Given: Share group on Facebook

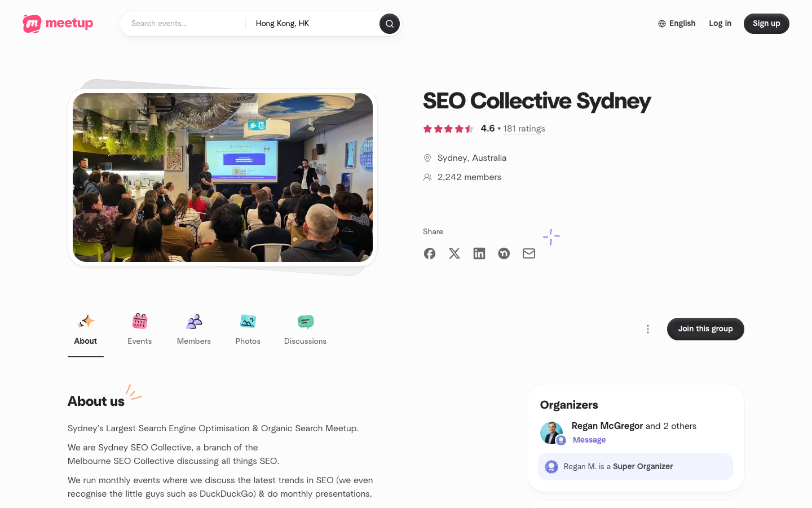Looking at the screenshot, I should click(x=430, y=253).
